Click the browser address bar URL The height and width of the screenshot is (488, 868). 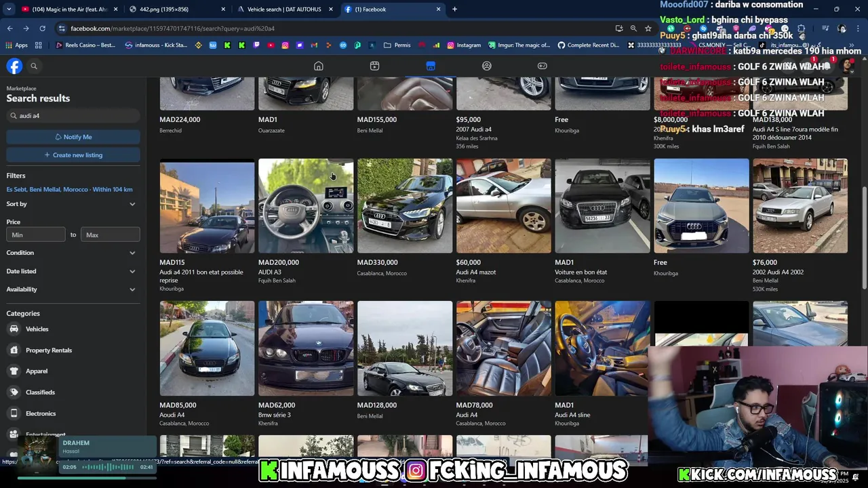click(172, 28)
